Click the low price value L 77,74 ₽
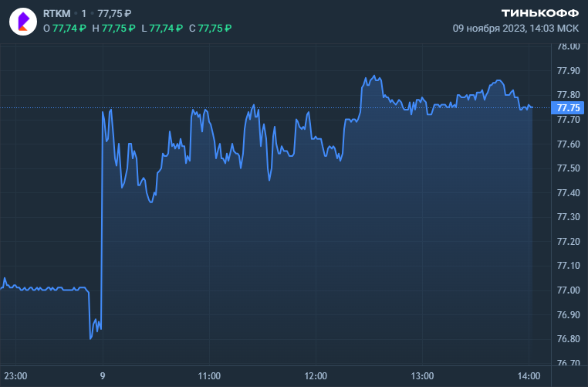This screenshot has width=588, height=387. (x=161, y=28)
